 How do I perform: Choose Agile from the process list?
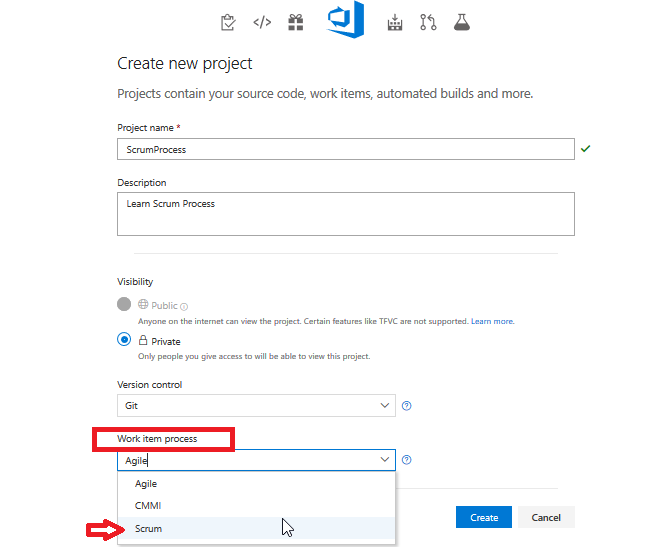click(146, 484)
